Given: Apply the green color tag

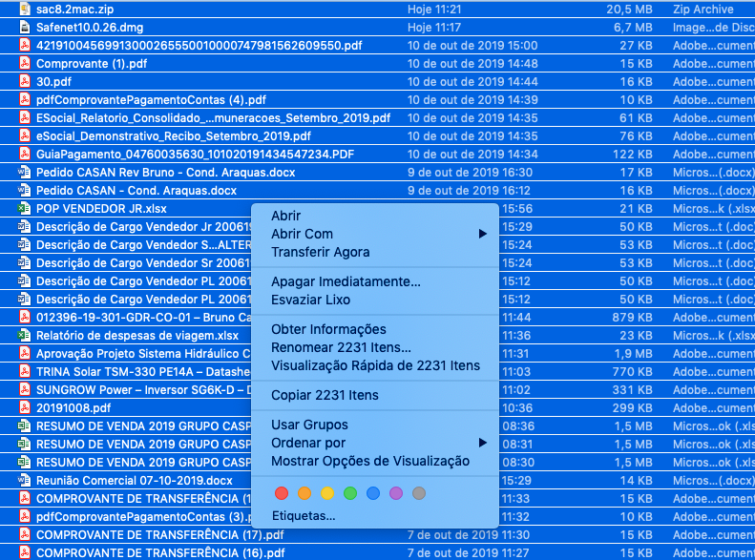Looking at the screenshot, I should click(x=349, y=493).
